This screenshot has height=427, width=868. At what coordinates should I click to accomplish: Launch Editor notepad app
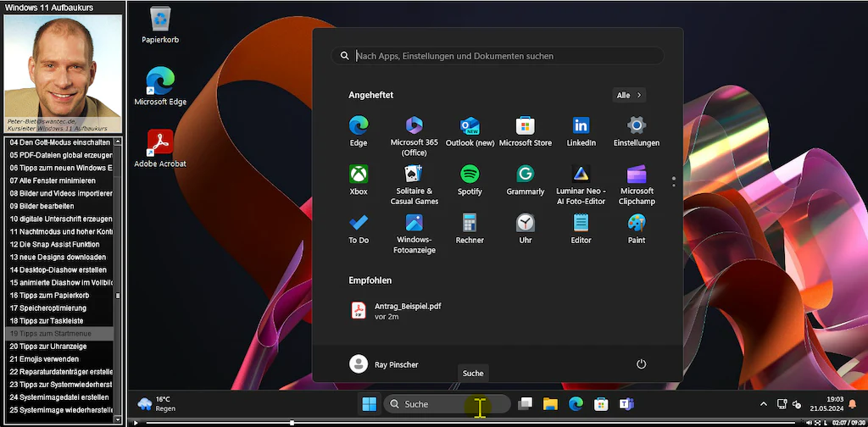coord(581,229)
